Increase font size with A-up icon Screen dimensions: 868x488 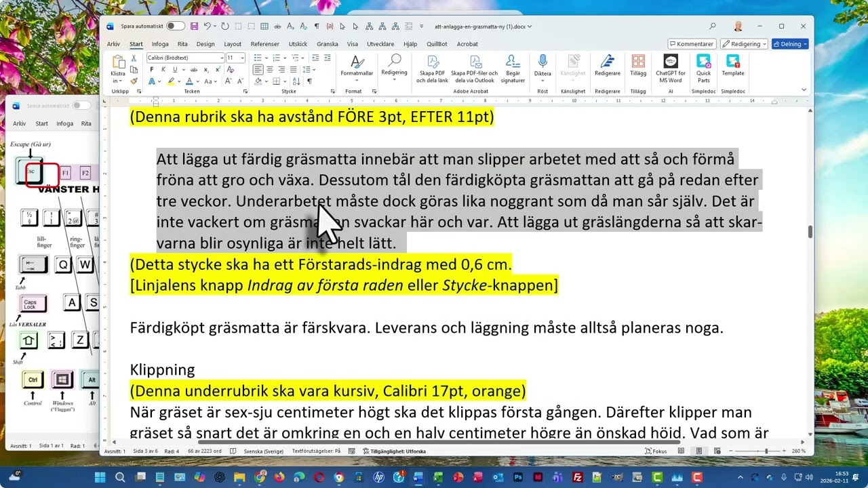point(229,81)
